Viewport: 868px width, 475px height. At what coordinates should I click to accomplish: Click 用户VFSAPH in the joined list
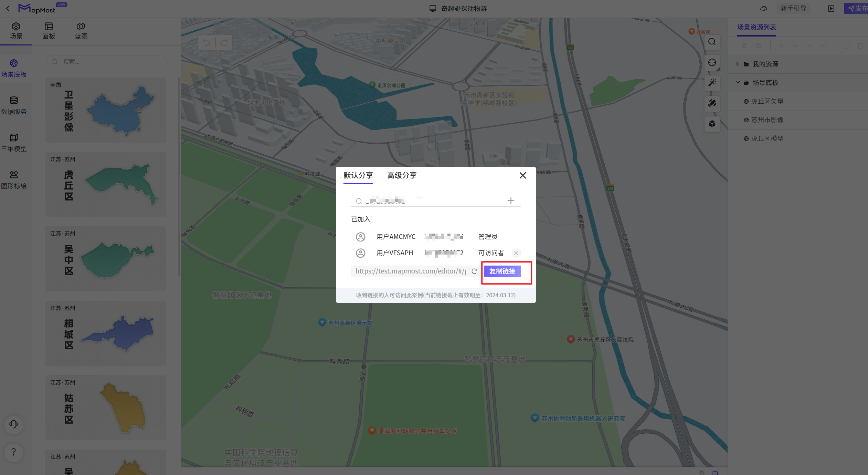click(394, 253)
